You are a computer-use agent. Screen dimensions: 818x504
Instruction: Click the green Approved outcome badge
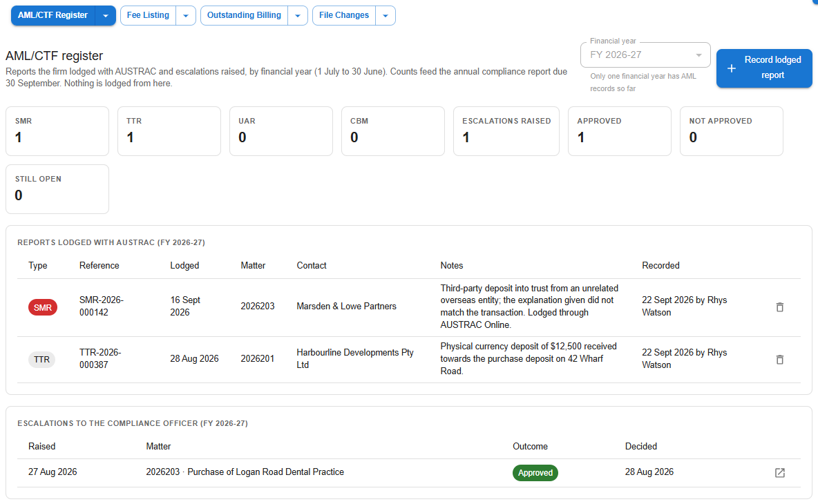pos(535,473)
